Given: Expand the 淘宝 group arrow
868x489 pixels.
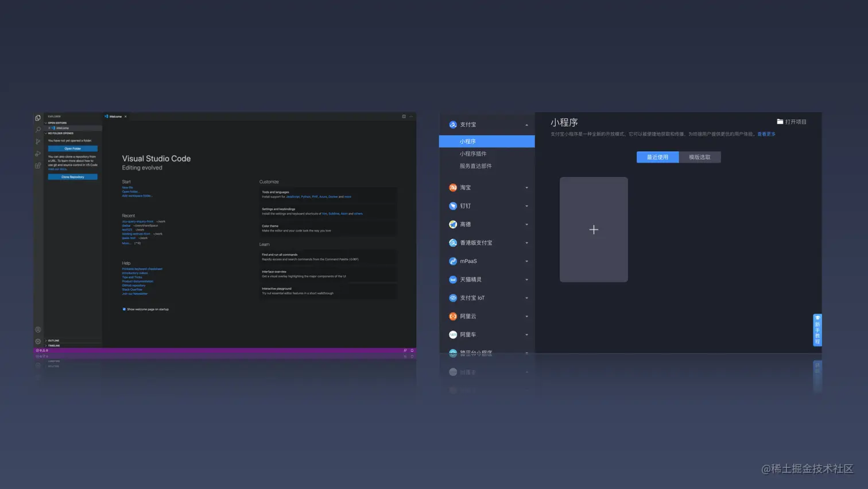Looking at the screenshot, I should point(526,187).
